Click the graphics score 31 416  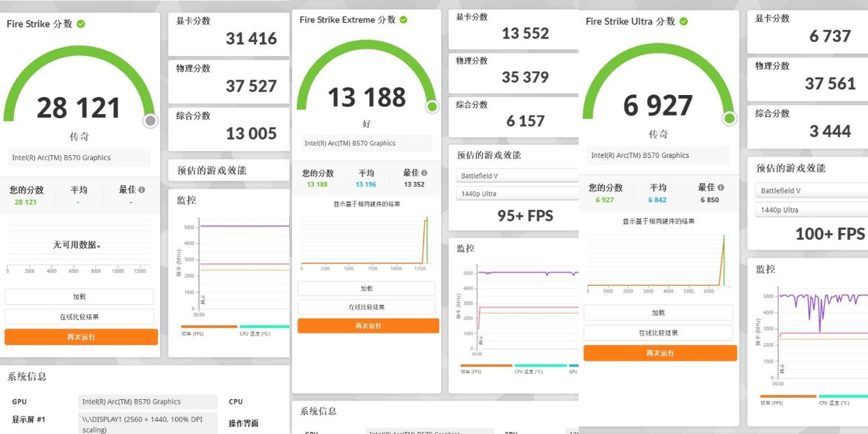click(252, 38)
